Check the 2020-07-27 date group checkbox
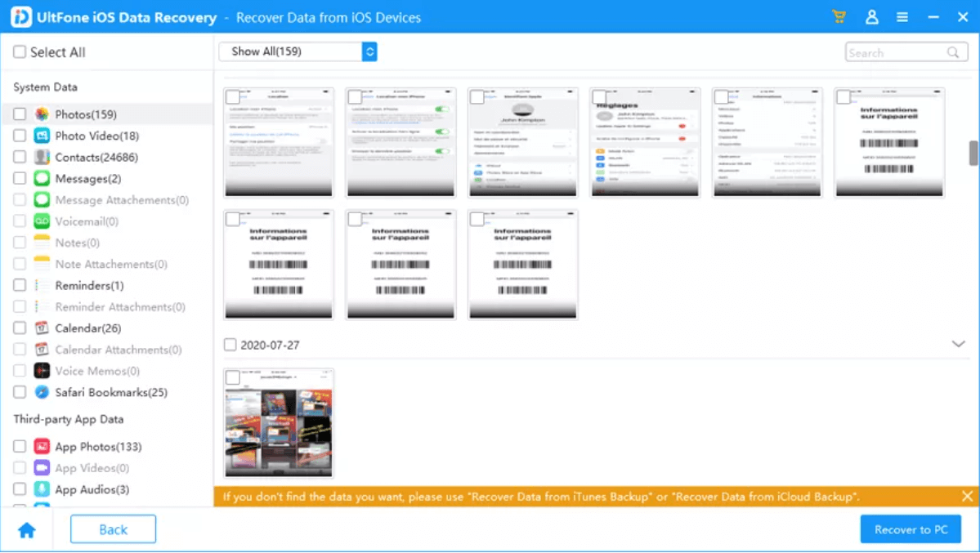 coord(230,345)
